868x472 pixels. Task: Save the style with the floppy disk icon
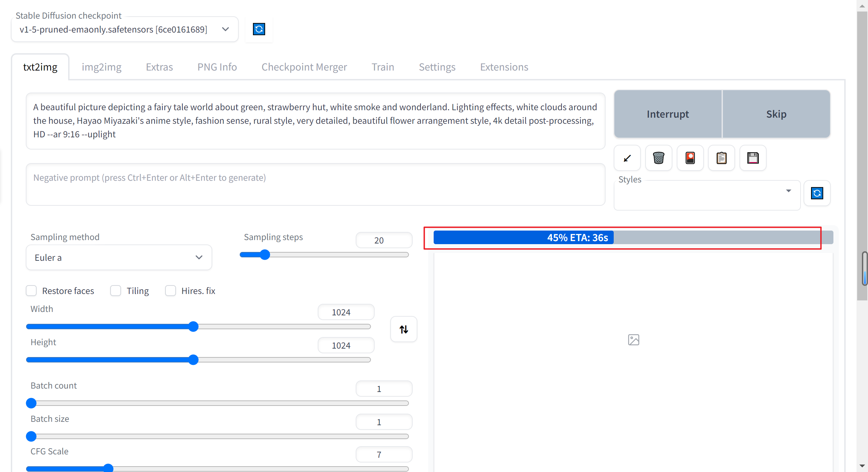pyautogui.click(x=753, y=158)
